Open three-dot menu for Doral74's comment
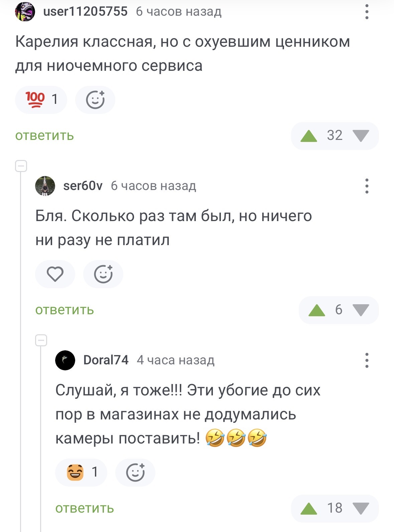394x532 pixels. tap(367, 360)
